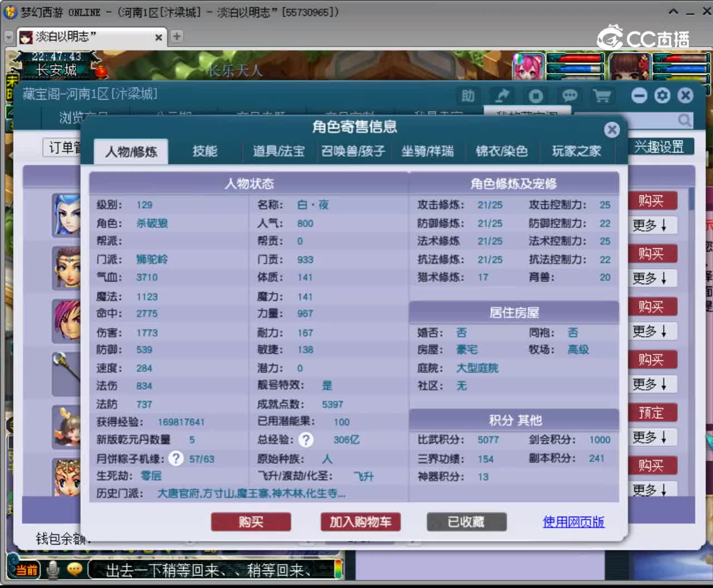713x588 pixels.
Task: Open the chat bubble icon in 藏宝阁 toolbar
Action: (x=569, y=96)
